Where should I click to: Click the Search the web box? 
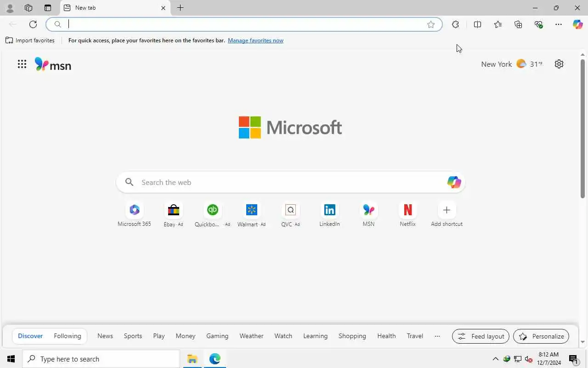point(290,183)
